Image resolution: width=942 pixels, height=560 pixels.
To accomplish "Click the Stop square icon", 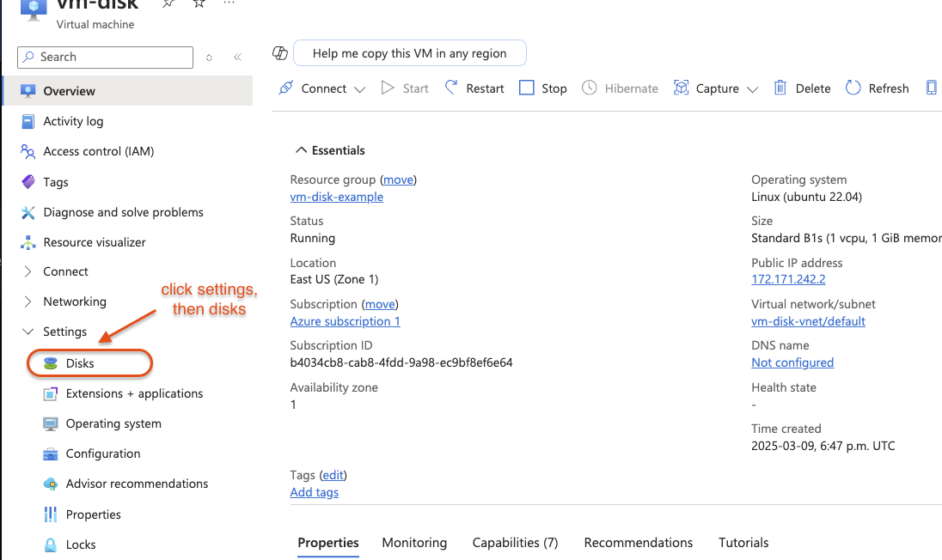I will tap(526, 88).
